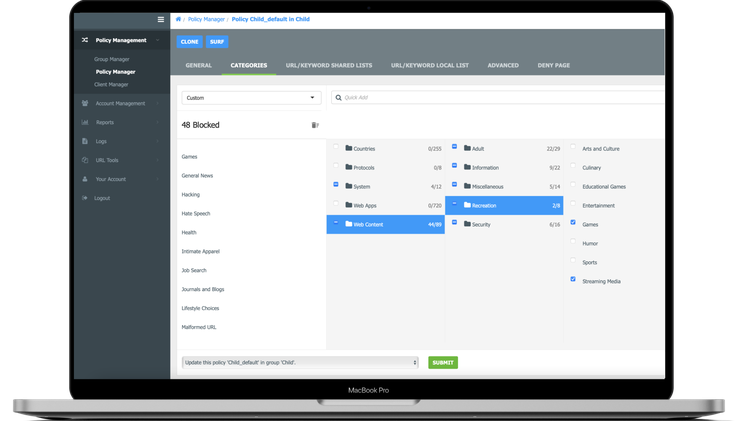This screenshot has height=421, width=738.
Task: Click the Logout icon in sidebar
Action: pos(85,198)
